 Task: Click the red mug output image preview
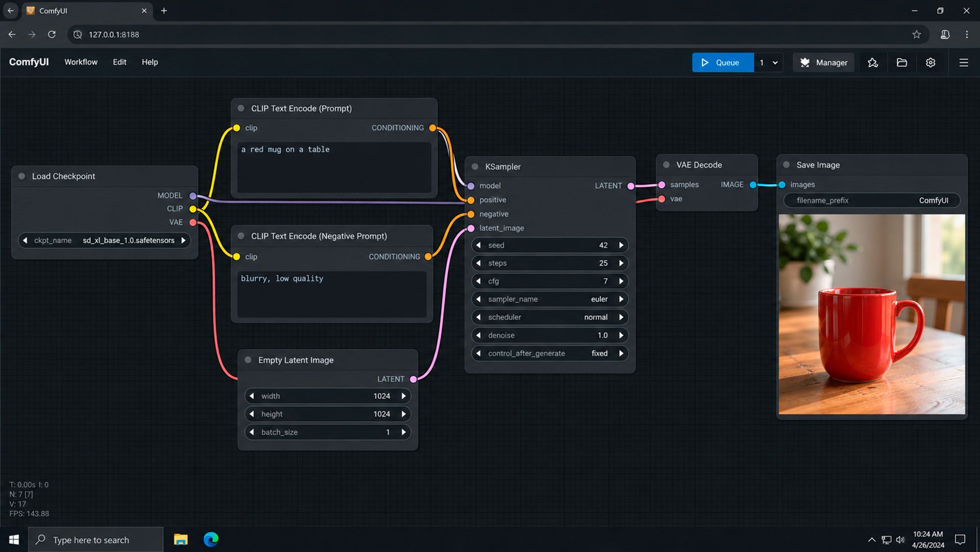pyautogui.click(x=872, y=314)
